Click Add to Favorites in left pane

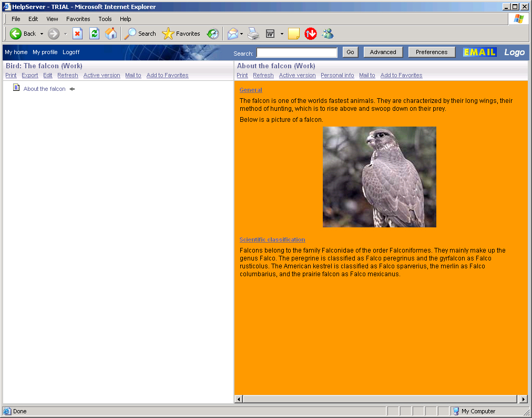[167, 75]
